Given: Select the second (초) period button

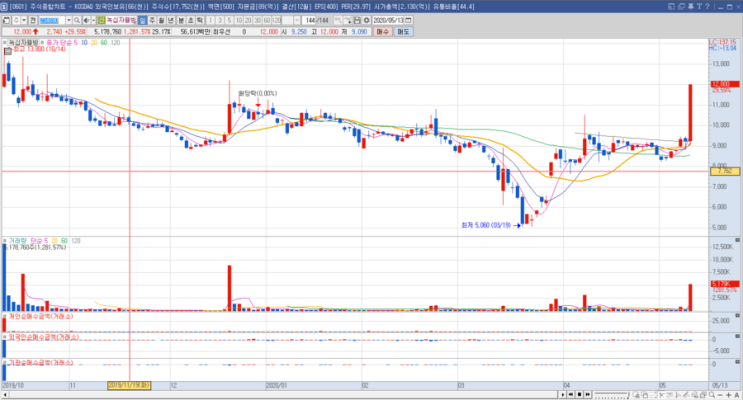Looking at the screenshot, I should click(x=190, y=20).
